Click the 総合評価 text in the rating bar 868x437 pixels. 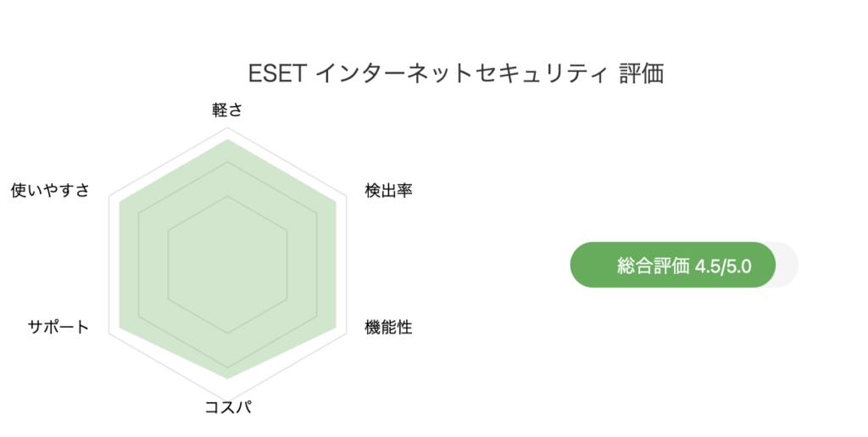pyautogui.click(x=654, y=266)
